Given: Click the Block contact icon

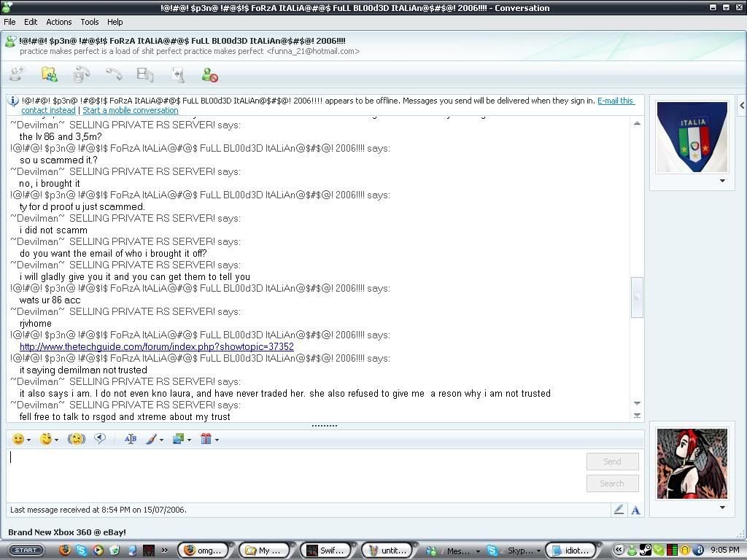Looking at the screenshot, I should point(209,75).
